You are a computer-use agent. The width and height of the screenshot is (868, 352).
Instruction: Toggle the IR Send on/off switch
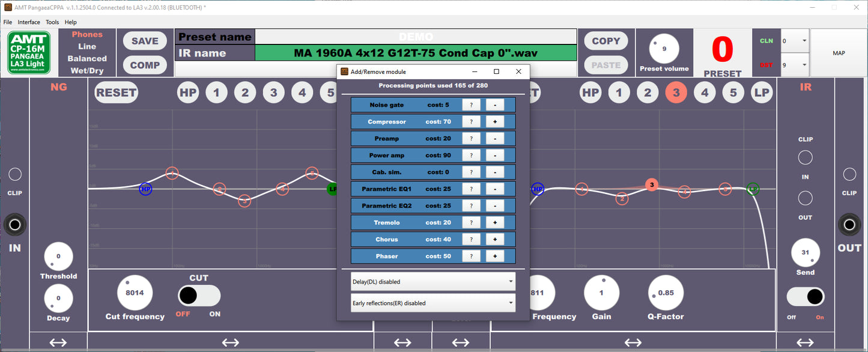pyautogui.click(x=806, y=297)
